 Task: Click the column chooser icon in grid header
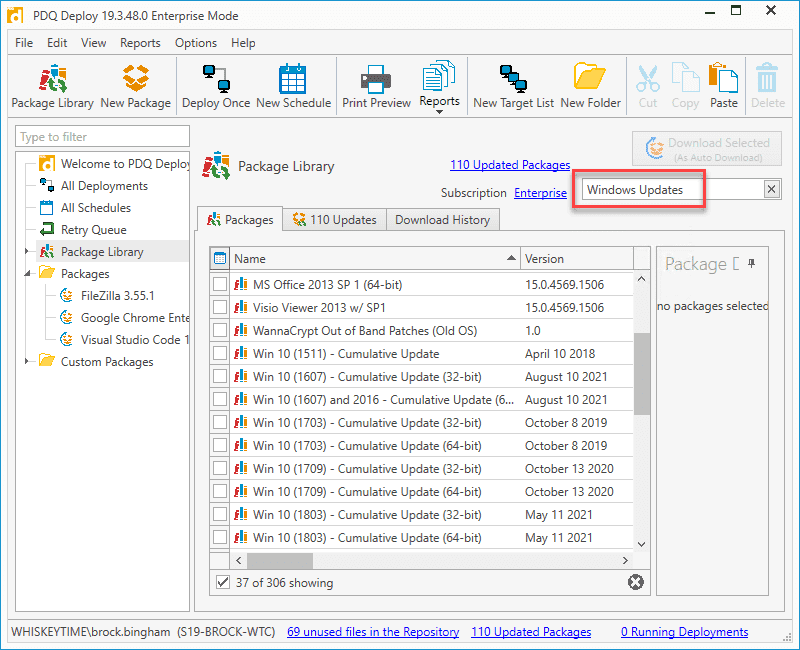pyautogui.click(x=220, y=259)
